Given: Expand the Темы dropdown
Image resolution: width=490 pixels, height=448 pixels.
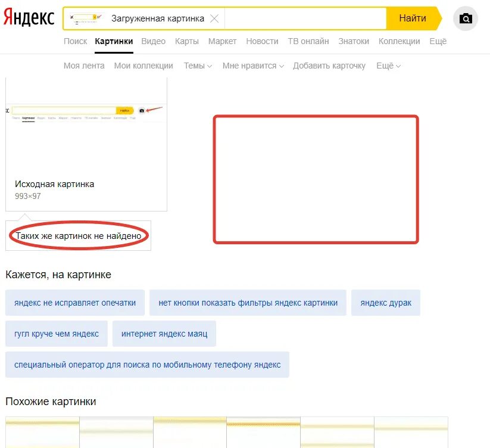Looking at the screenshot, I should (x=198, y=66).
